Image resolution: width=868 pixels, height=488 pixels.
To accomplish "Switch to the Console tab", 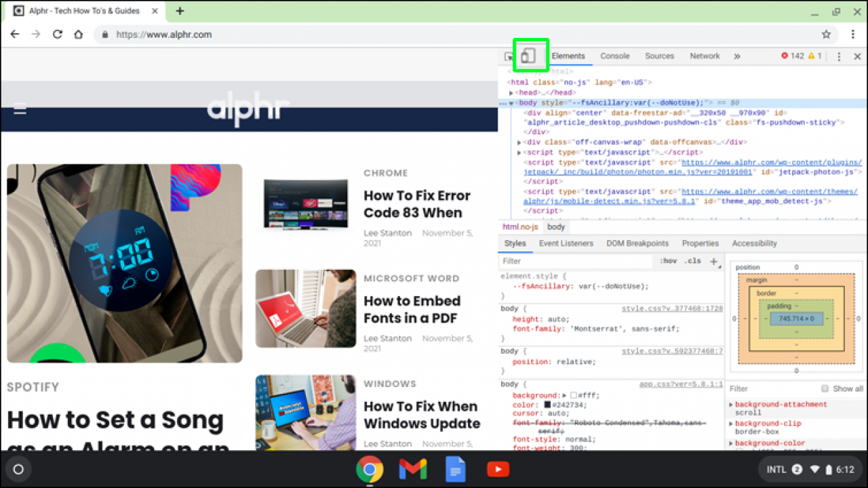I will (614, 56).
